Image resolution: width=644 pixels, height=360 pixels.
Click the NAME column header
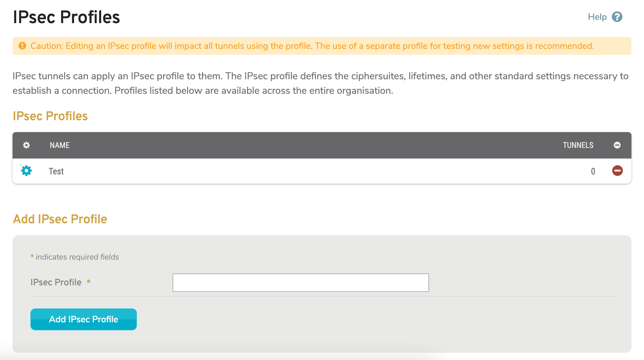pyautogui.click(x=60, y=145)
